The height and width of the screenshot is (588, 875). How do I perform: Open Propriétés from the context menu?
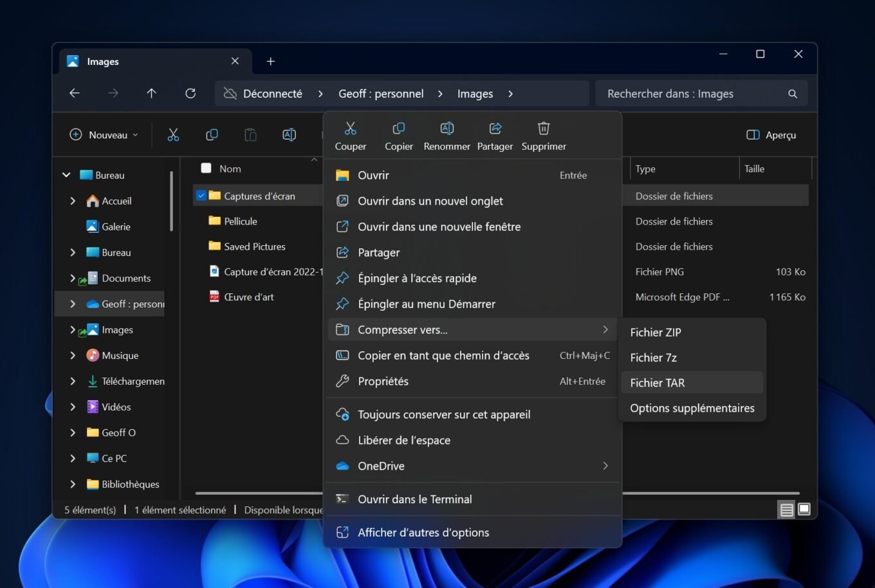tap(472, 381)
